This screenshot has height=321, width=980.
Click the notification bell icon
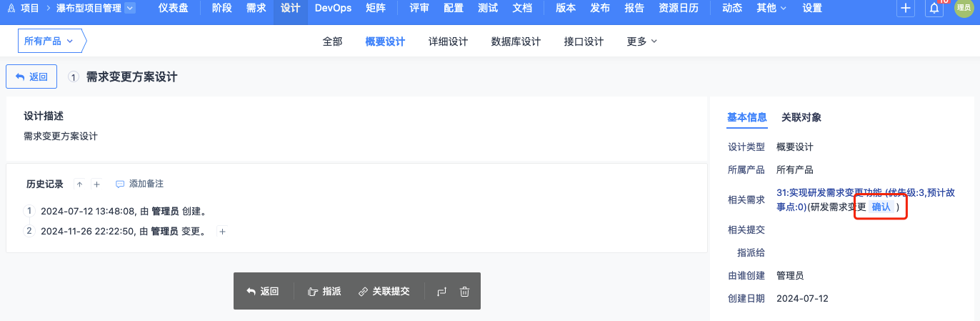coord(934,9)
